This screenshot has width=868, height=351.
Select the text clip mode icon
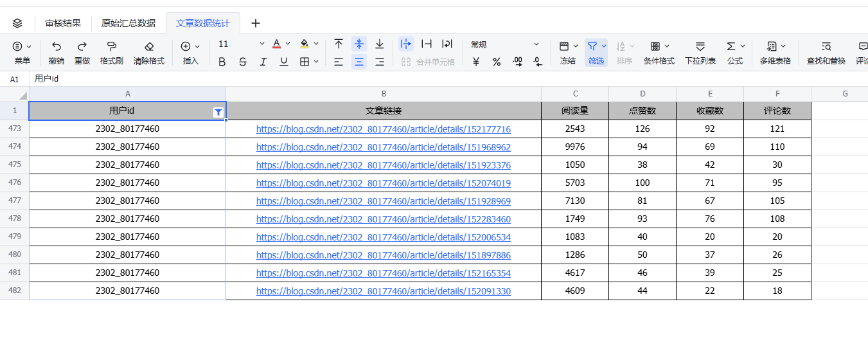coord(427,44)
